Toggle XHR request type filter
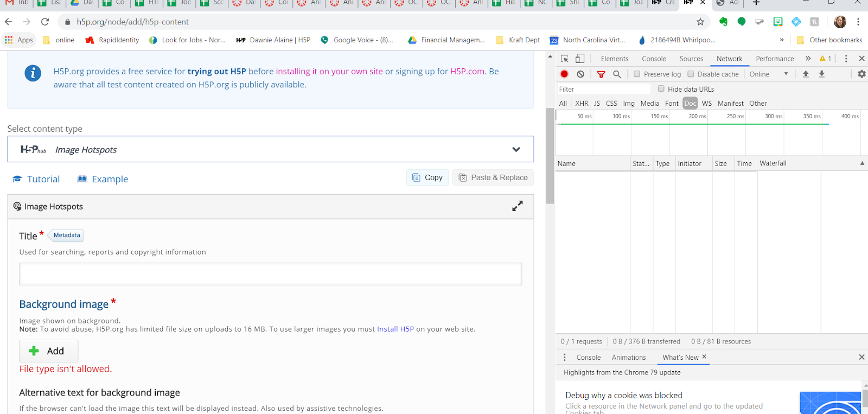 pyautogui.click(x=582, y=103)
